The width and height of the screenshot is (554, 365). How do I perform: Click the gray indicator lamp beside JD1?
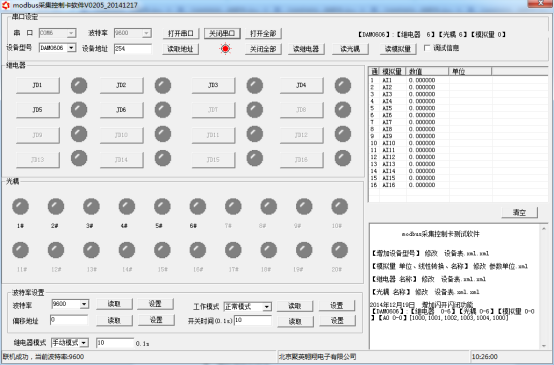coord(79,85)
